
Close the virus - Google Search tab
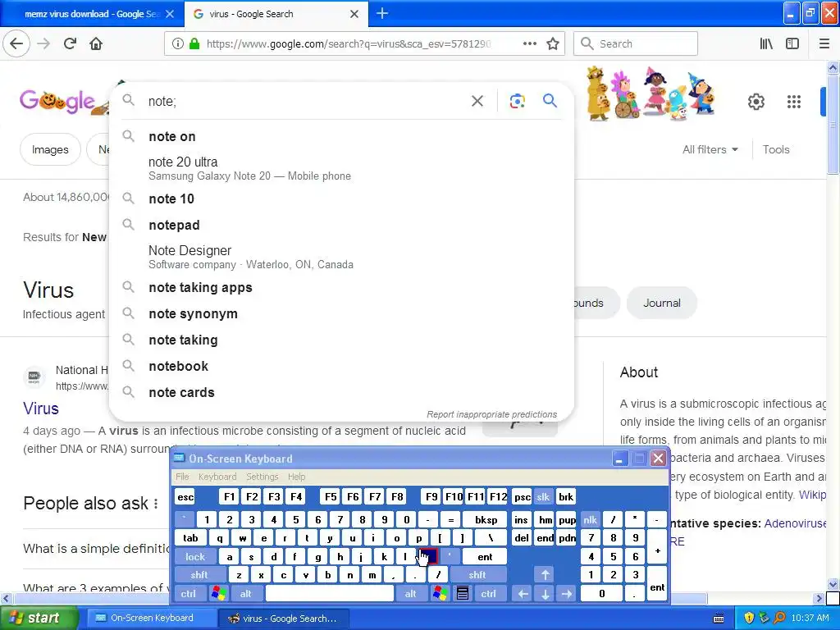pos(354,14)
